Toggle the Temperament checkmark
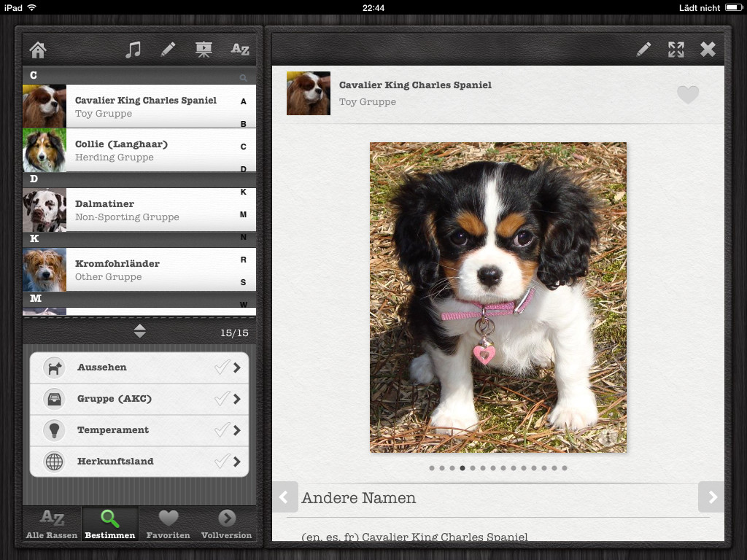This screenshot has width=747, height=560. click(222, 429)
